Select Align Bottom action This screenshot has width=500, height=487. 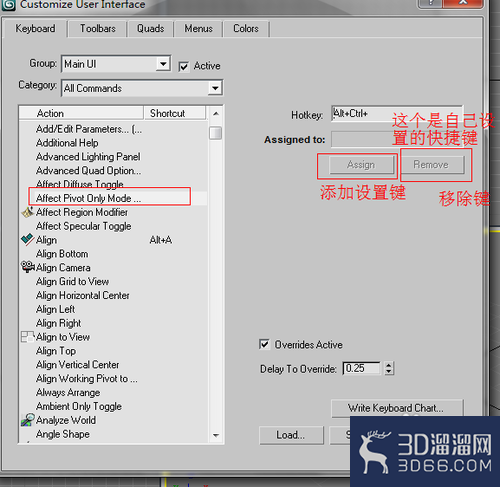tap(62, 254)
